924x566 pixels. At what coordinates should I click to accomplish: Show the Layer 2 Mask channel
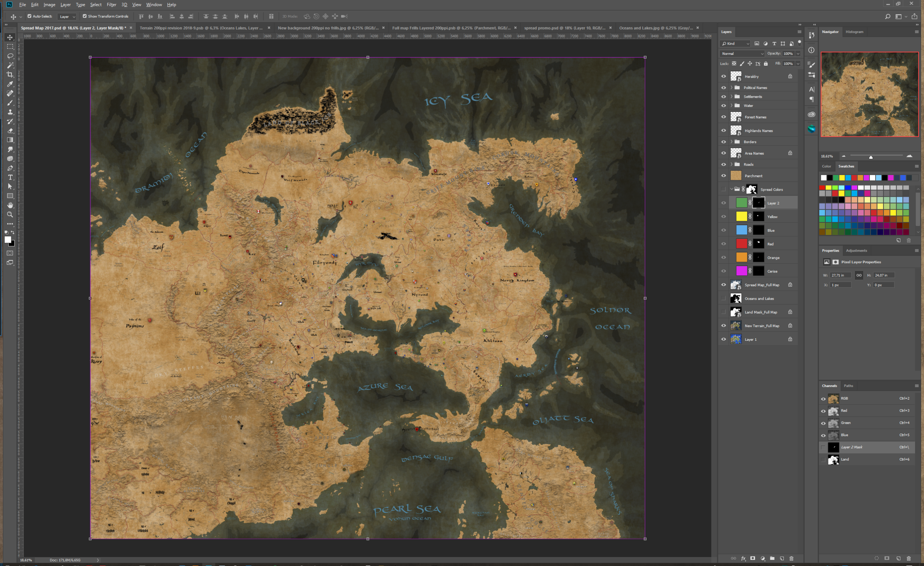click(824, 448)
